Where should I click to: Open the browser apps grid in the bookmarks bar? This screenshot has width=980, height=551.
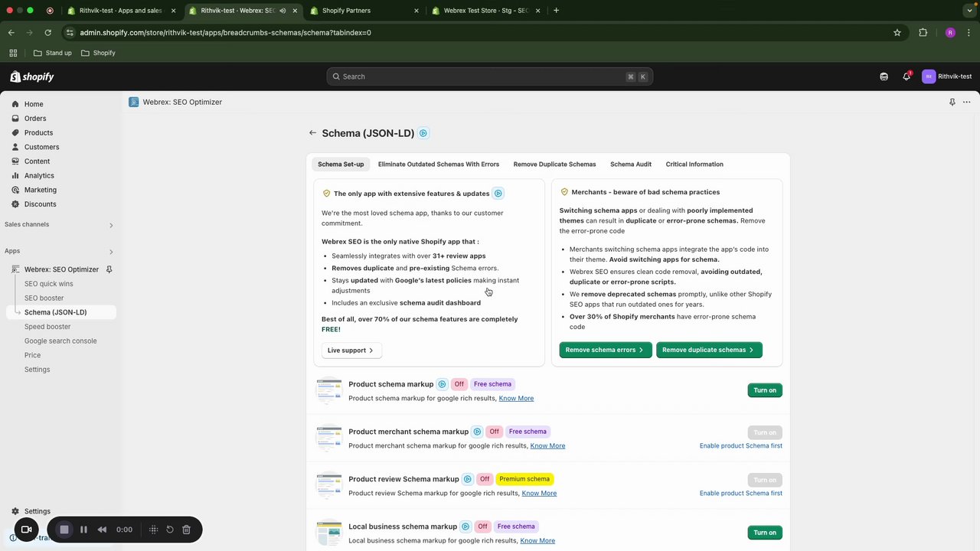[x=13, y=53]
